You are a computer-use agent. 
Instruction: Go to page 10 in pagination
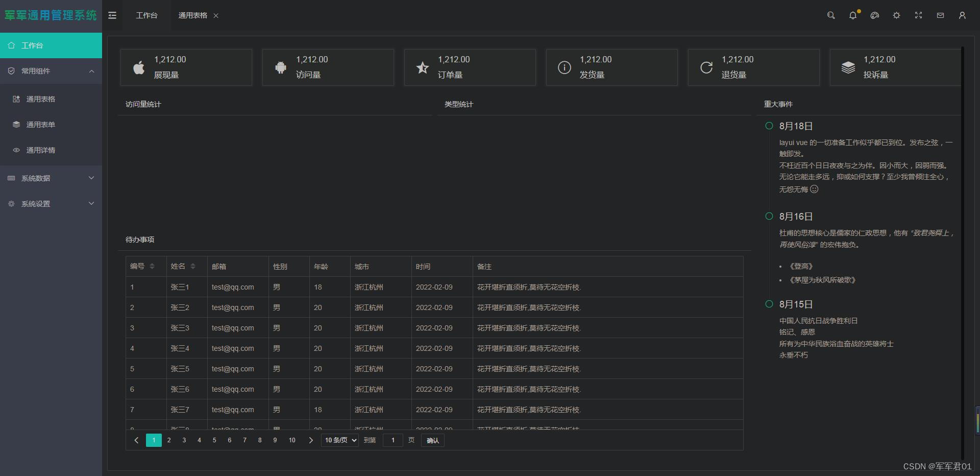coord(292,440)
